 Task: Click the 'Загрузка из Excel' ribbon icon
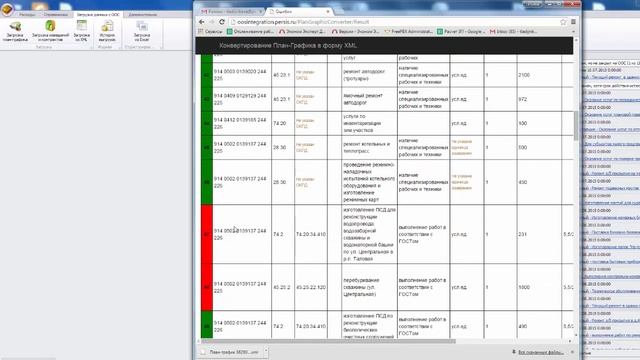(142, 32)
